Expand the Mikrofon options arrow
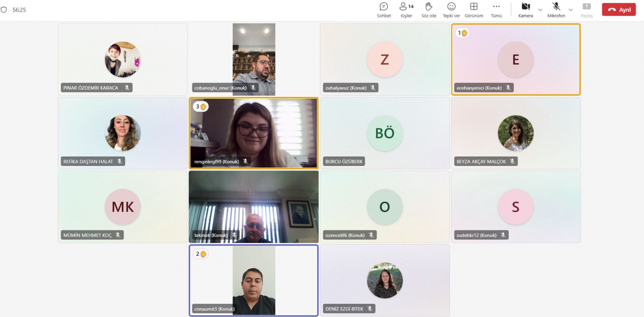This screenshot has height=317, width=644. tap(571, 9)
